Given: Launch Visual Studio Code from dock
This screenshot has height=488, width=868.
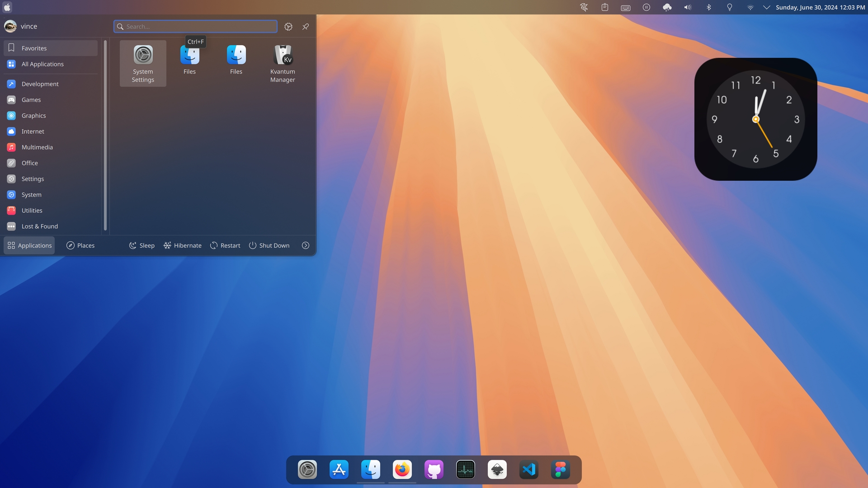Looking at the screenshot, I should coord(529,470).
